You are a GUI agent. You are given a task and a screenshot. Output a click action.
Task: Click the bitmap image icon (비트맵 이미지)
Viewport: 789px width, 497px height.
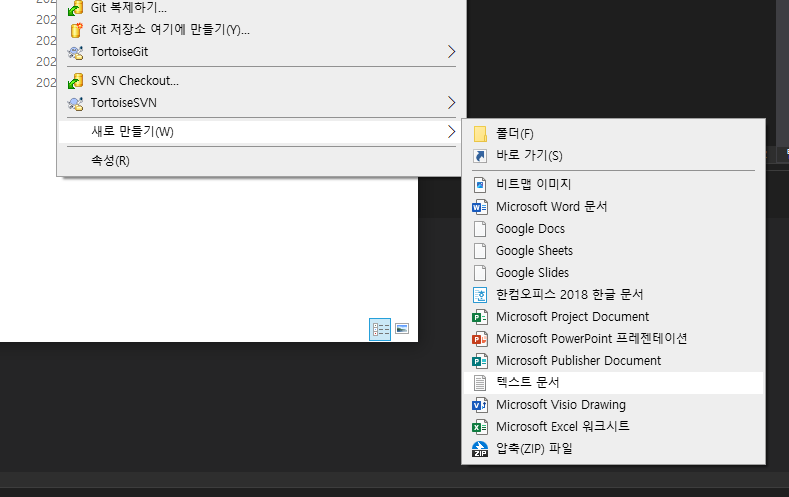click(480, 185)
